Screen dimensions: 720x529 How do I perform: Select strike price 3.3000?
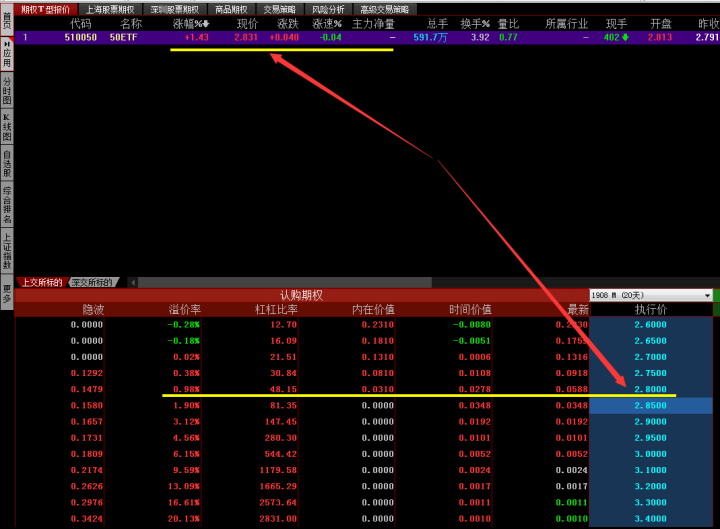coord(651,502)
